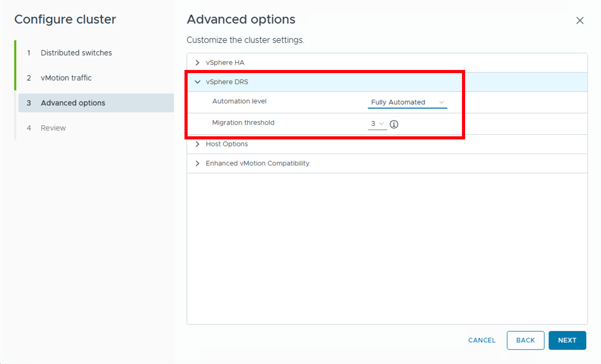Click the NEXT button

tap(567, 340)
